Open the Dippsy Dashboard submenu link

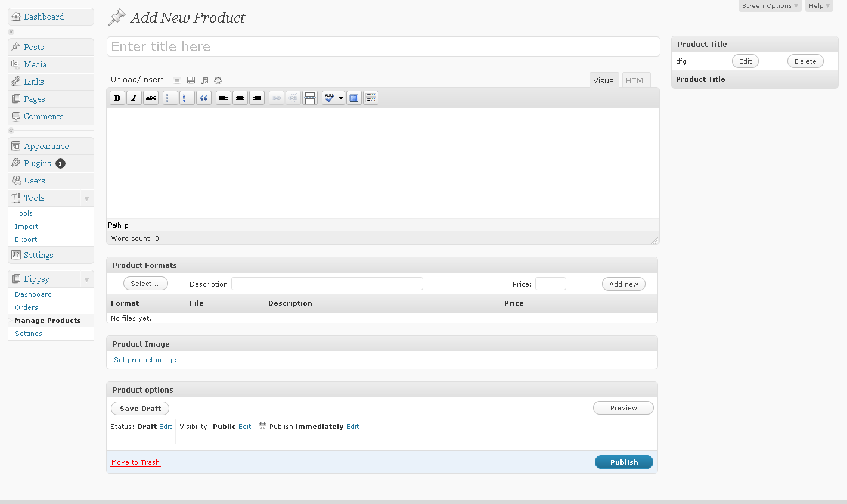(x=33, y=294)
